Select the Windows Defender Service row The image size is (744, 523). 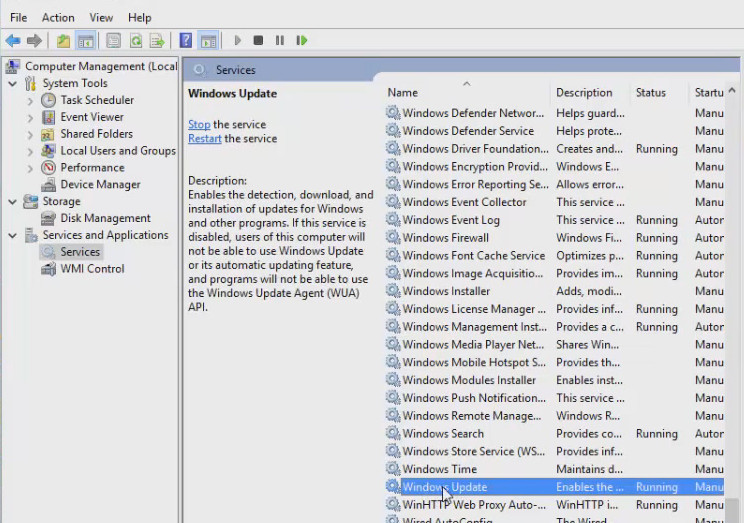coord(554,131)
